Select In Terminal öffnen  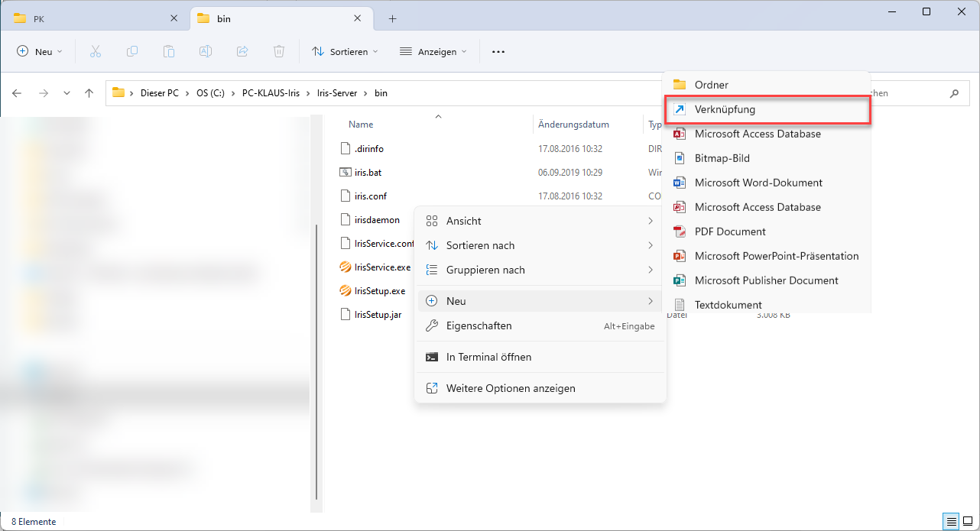[x=488, y=357]
